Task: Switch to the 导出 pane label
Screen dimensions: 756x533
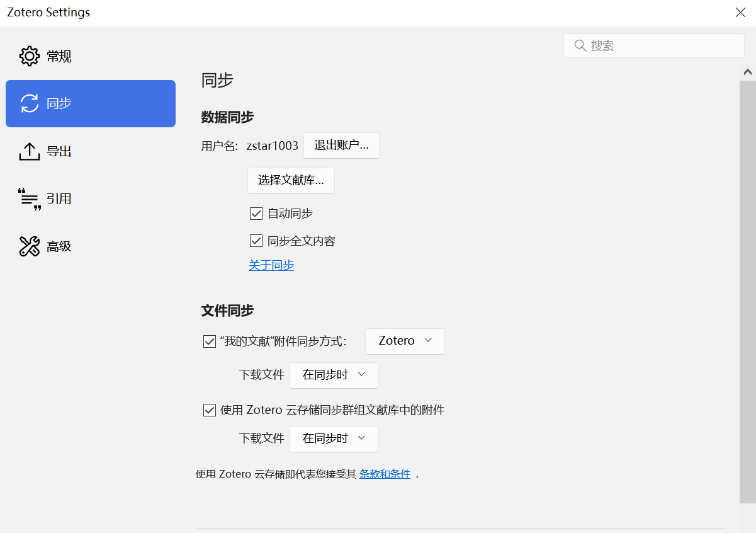Action: pyautogui.click(x=59, y=151)
